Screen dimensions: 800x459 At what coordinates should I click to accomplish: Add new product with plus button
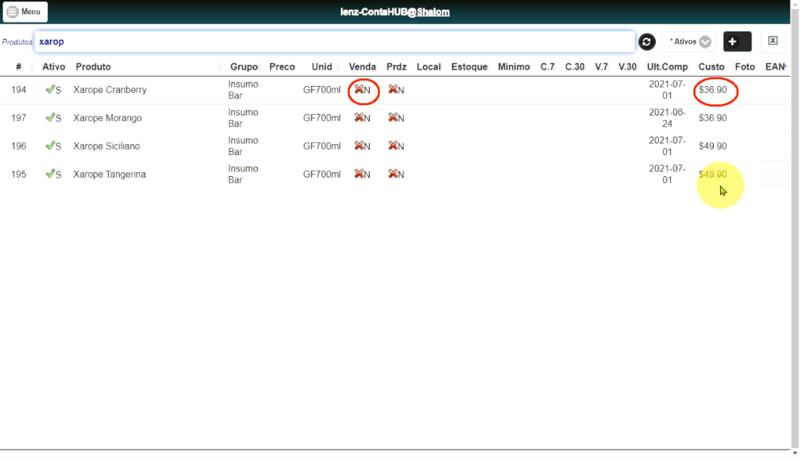(x=737, y=42)
